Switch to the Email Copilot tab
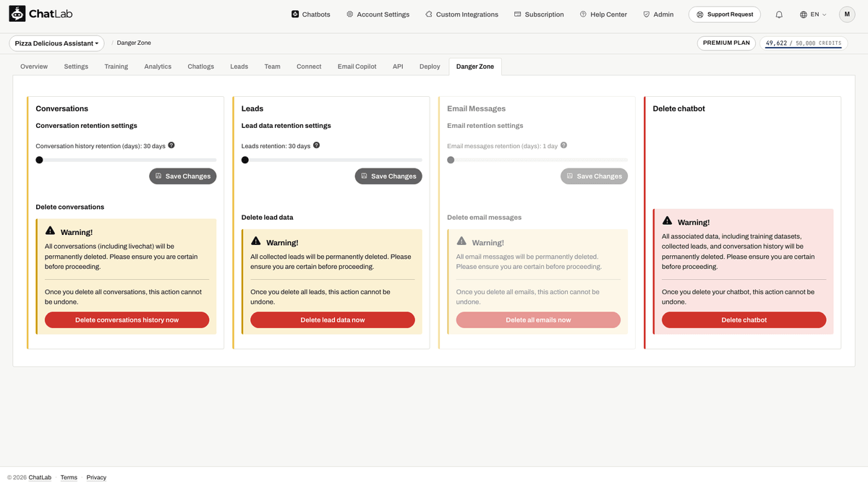 (357, 67)
